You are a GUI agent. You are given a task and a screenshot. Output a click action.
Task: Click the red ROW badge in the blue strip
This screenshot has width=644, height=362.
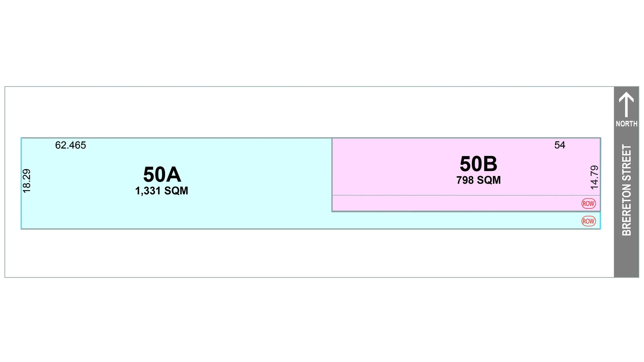(x=588, y=221)
